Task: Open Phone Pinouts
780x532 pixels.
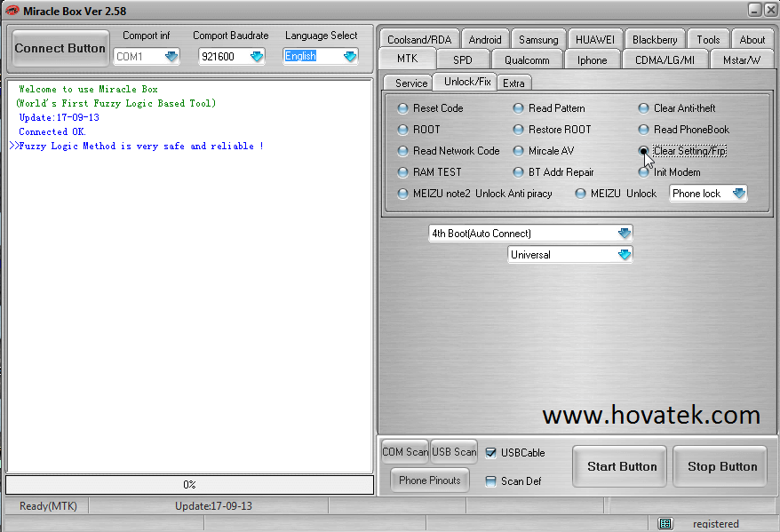Action: tap(430, 480)
